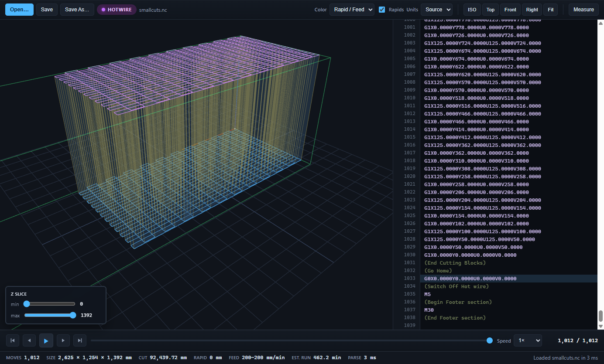Activate the Measure tool

pos(583,10)
